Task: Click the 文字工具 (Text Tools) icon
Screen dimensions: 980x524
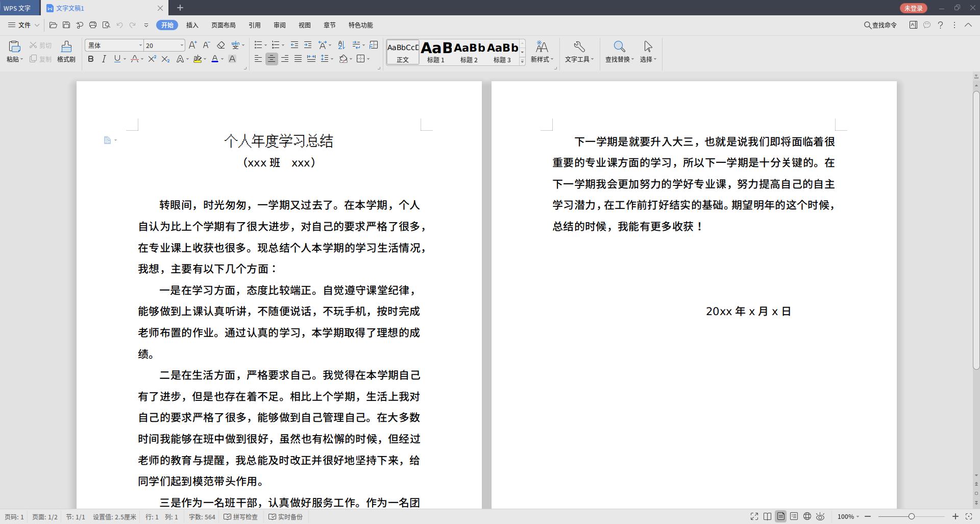Action: pos(578,51)
